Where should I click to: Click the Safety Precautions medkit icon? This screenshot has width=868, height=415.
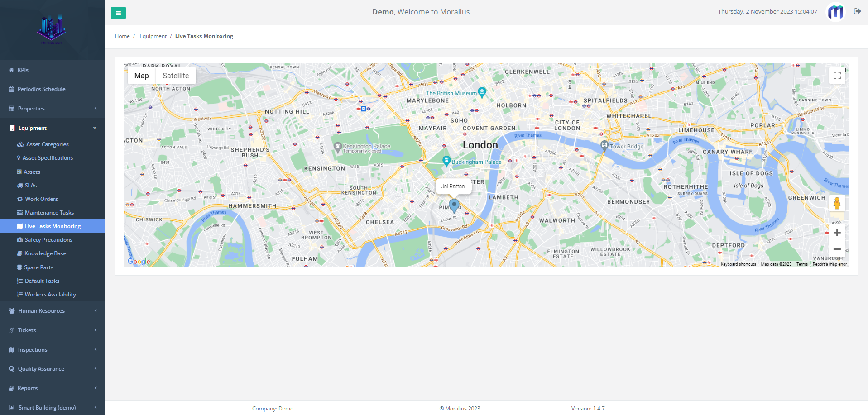pos(20,240)
